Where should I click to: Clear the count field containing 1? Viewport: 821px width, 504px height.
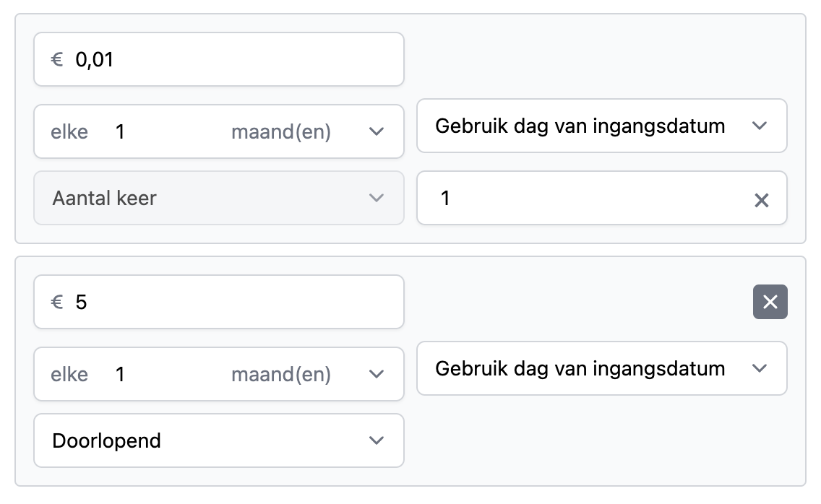pyautogui.click(x=761, y=200)
